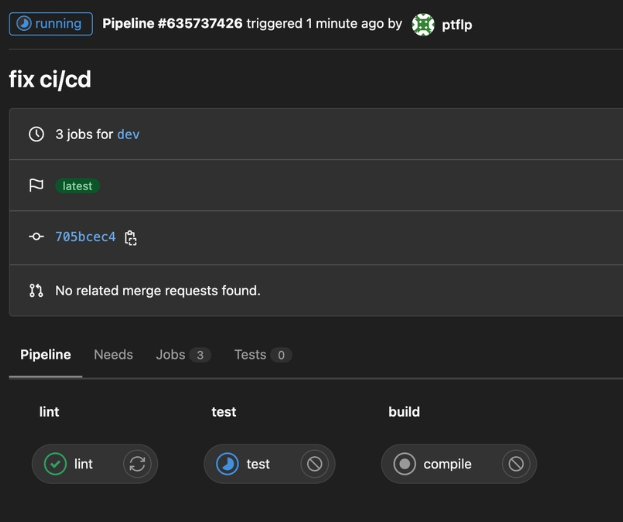The image size is (623, 522).
Task: Click the retry icon on lint job
Action: (137, 464)
